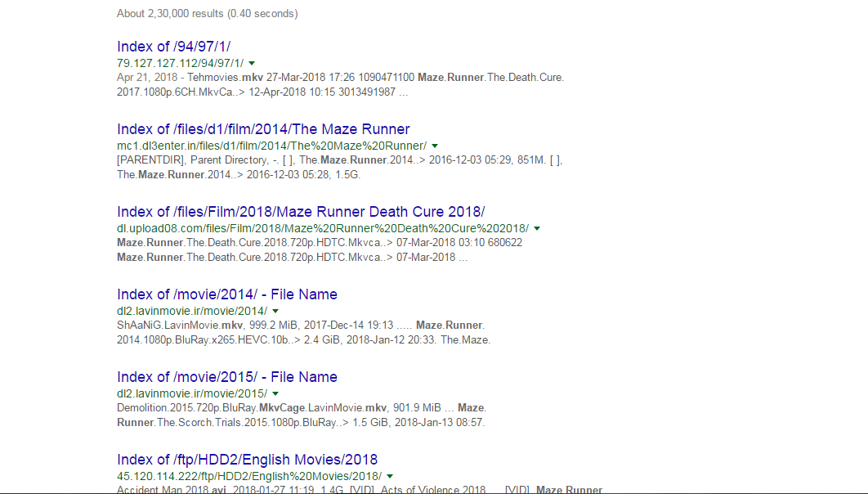Click green URL dl2.lavinmovie.ir/movie/2015/
This screenshot has height=494, width=868.
[x=192, y=393]
